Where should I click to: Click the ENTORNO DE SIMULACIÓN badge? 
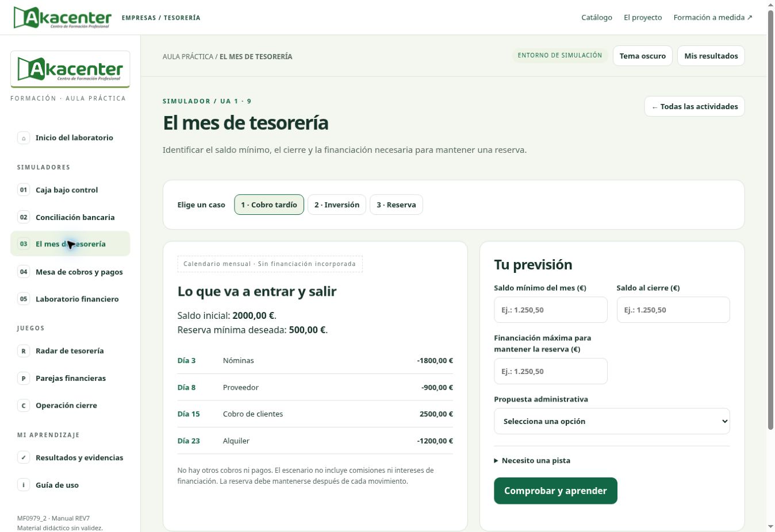[x=560, y=55]
